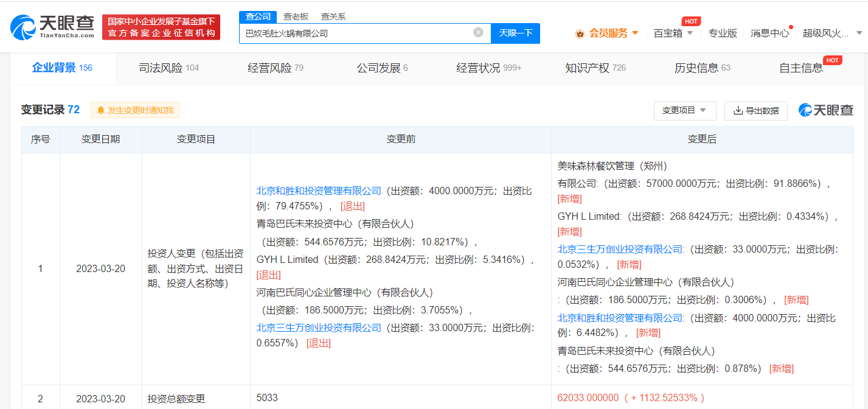This screenshot has width=868, height=409.
Task: Open 消息中心 message center
Action: pos(769,33)
